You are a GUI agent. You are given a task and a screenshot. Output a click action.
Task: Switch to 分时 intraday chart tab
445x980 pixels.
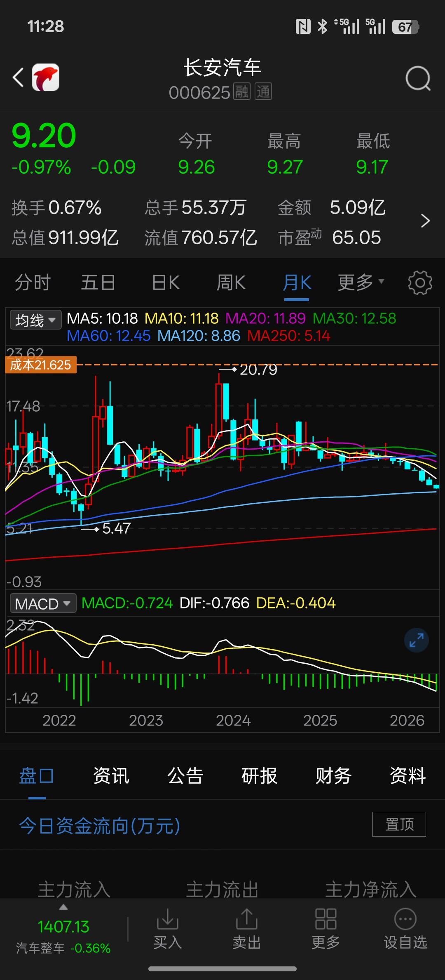33,283
